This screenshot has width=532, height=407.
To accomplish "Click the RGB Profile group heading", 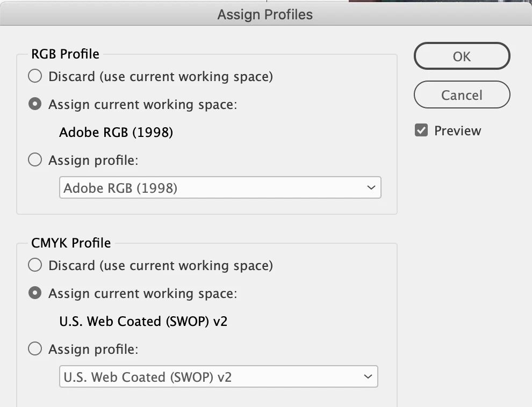I will (65, 54).
